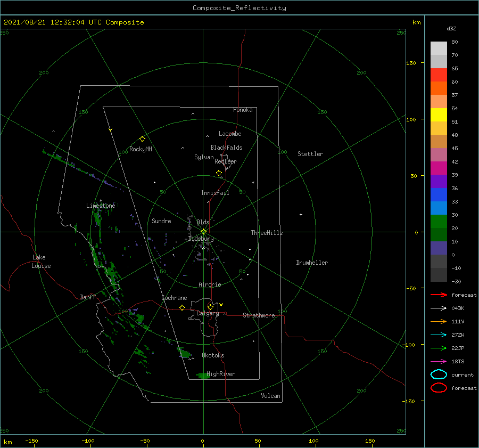Select the red 65 dBZ color swatch
This screenshot has width=479, height=448.
(439, 75)
